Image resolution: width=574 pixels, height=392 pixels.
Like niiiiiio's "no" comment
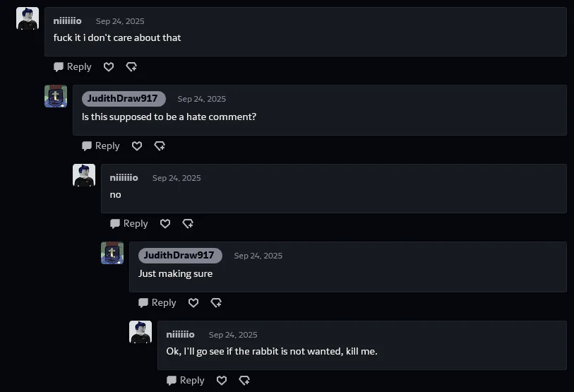(x=165, y=224)
